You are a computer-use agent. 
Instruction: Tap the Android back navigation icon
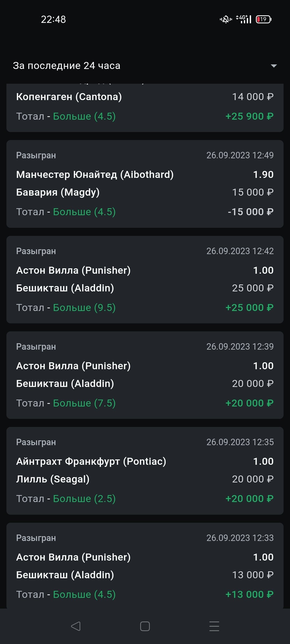(x=76, y=626)
